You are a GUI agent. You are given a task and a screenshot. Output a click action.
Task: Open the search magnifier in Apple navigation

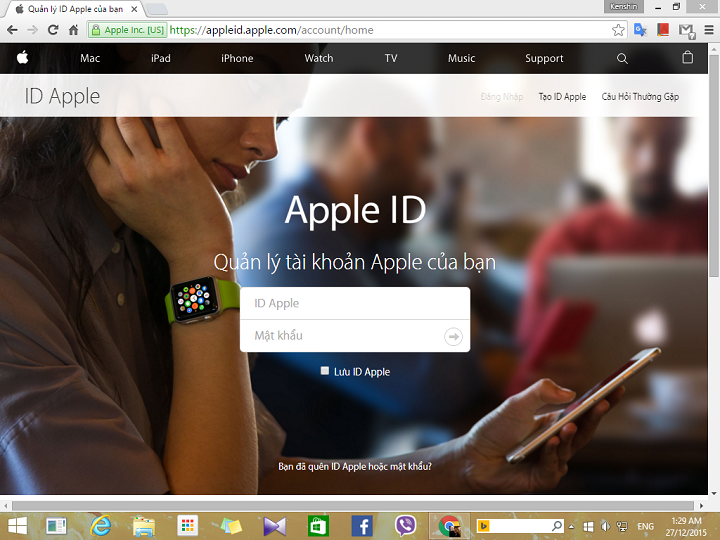(622, 58)
